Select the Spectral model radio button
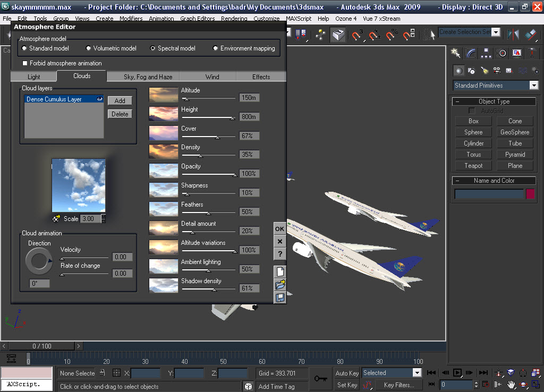Screen dimensions: 544x392 pos(152,48)
